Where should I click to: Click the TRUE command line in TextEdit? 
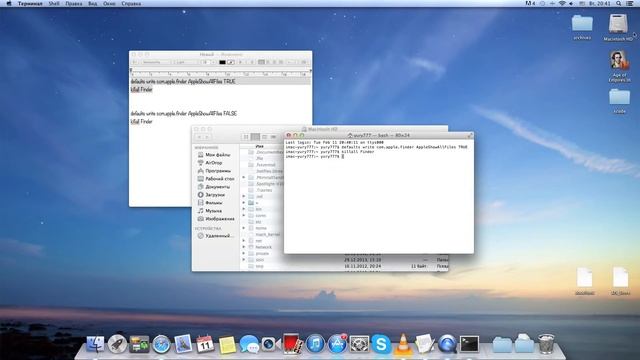(183, 82)
